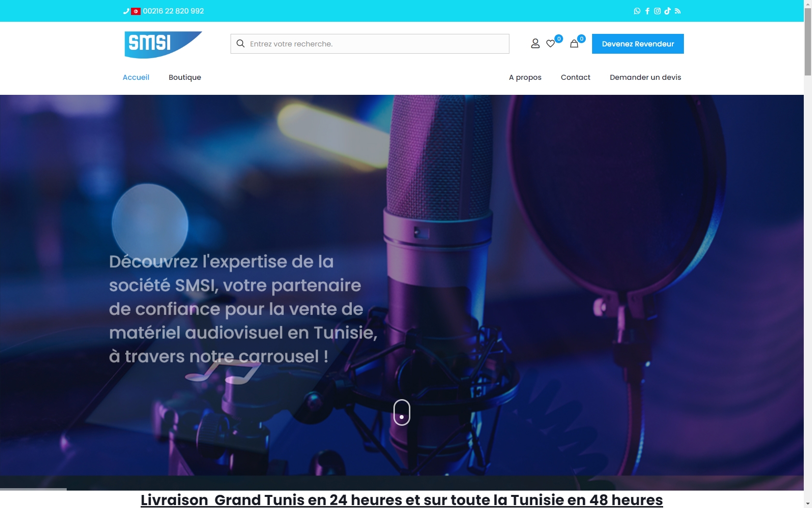Open the Boutique menu item
The width and height of the screenshot is (812, 508).
[x=185, y=77]
